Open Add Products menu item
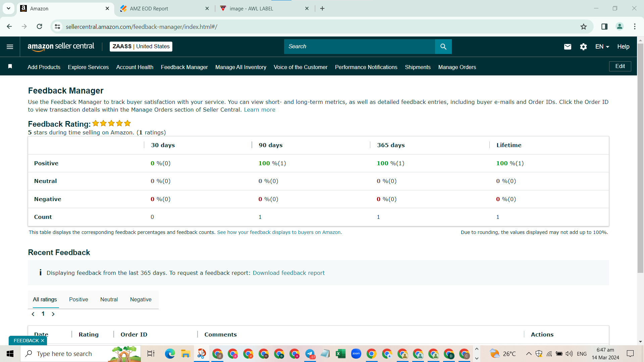Image resolution: width=644 pixels, height=362 pixels. 44,67
